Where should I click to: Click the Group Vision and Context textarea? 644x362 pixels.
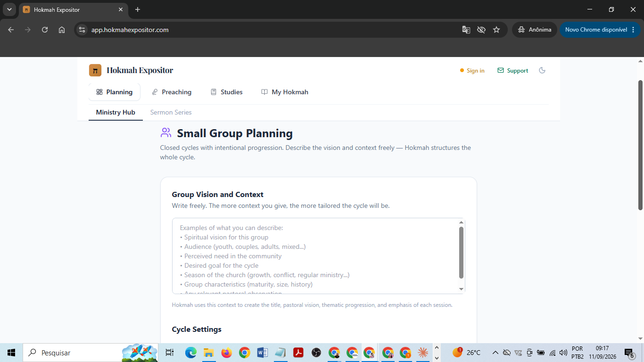[319, 256]
